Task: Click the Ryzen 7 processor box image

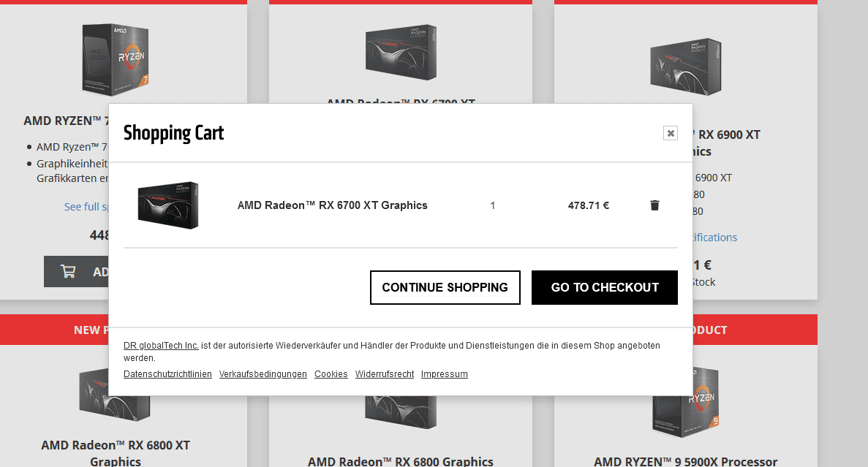Action: tap(115, 59)
